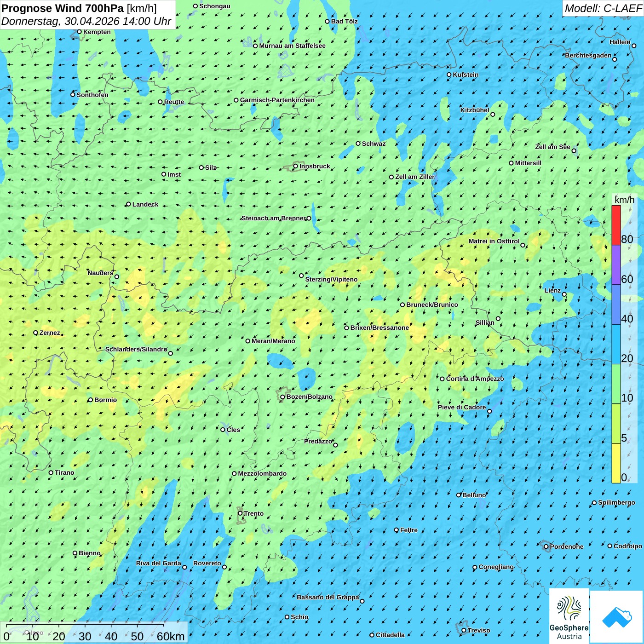The width and height of the screenshot is (644, 644).
Task: Click the "Kitzbühel" town label
Action: (x=475, y=110)
